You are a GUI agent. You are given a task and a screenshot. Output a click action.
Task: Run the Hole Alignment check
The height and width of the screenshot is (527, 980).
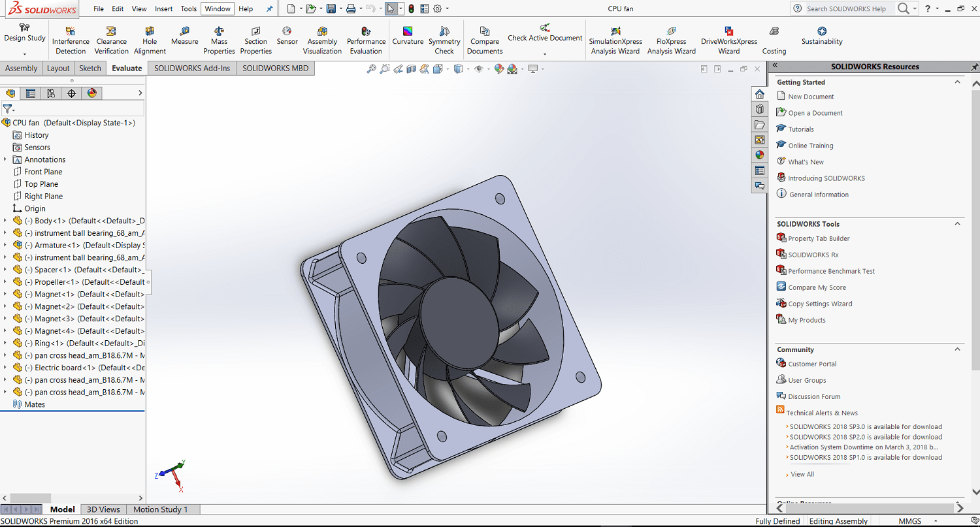point(150,40)
